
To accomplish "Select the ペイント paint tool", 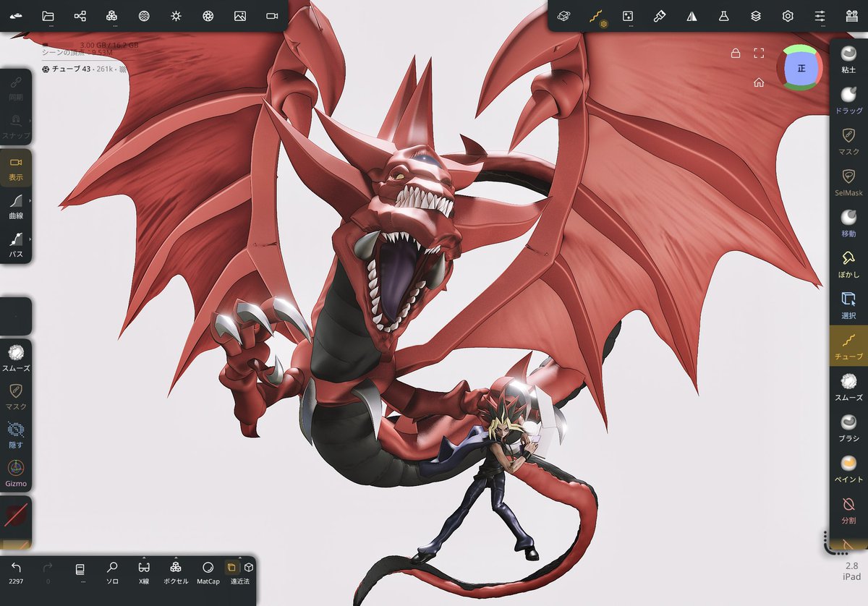I will click(x=849, y=469).
